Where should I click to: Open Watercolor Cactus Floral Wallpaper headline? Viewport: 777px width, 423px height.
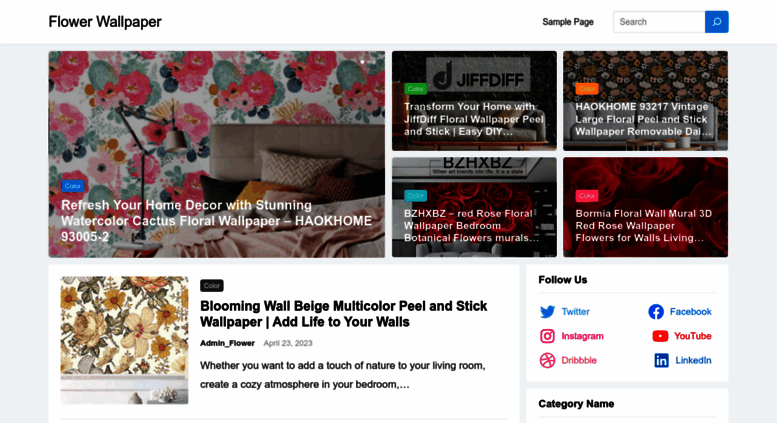pos(216,221)
